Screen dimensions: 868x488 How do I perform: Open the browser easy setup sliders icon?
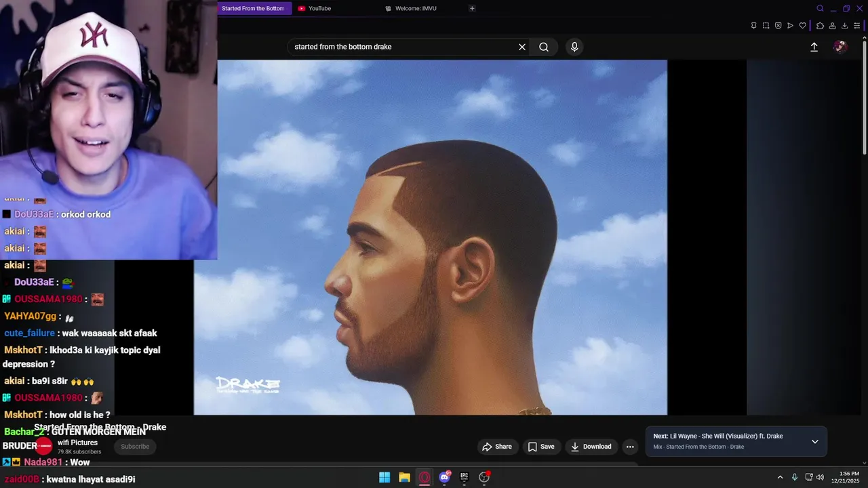tap(857, 26)
